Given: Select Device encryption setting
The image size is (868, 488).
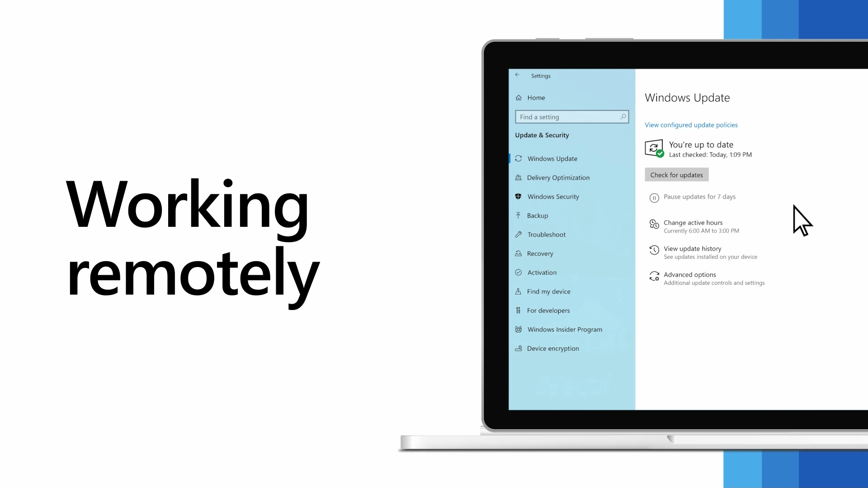Looking at the screenshot, I should click(x=553, y=348).
